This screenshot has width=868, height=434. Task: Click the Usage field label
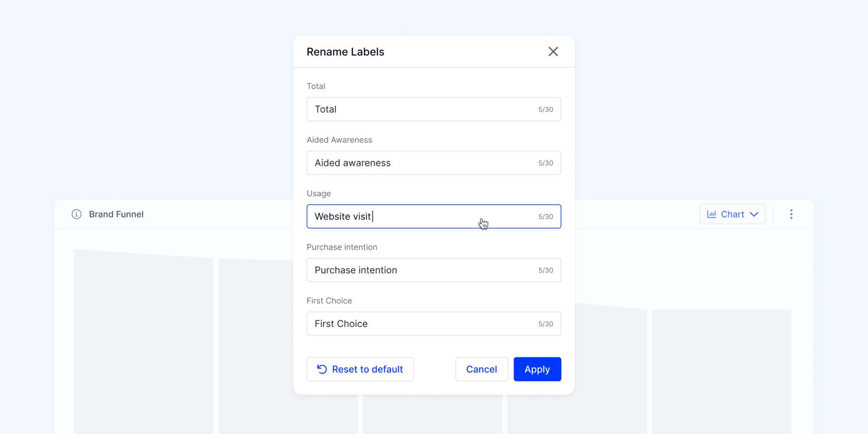(x=319, y=193)
